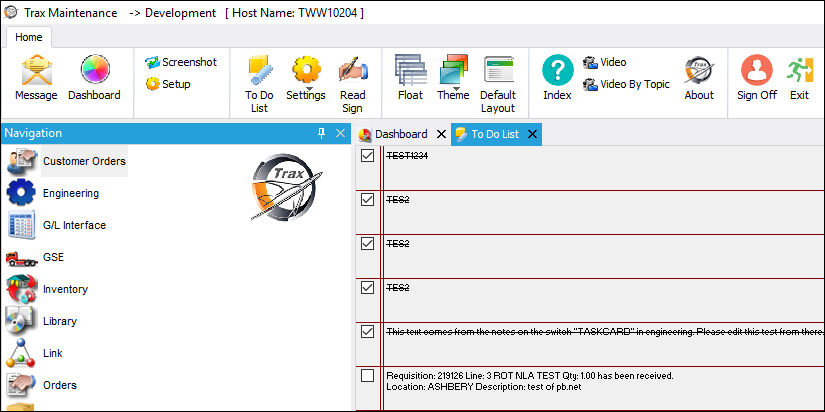Open Video By Topic
This screenshot has height=412, width=825.
[626, 84]
